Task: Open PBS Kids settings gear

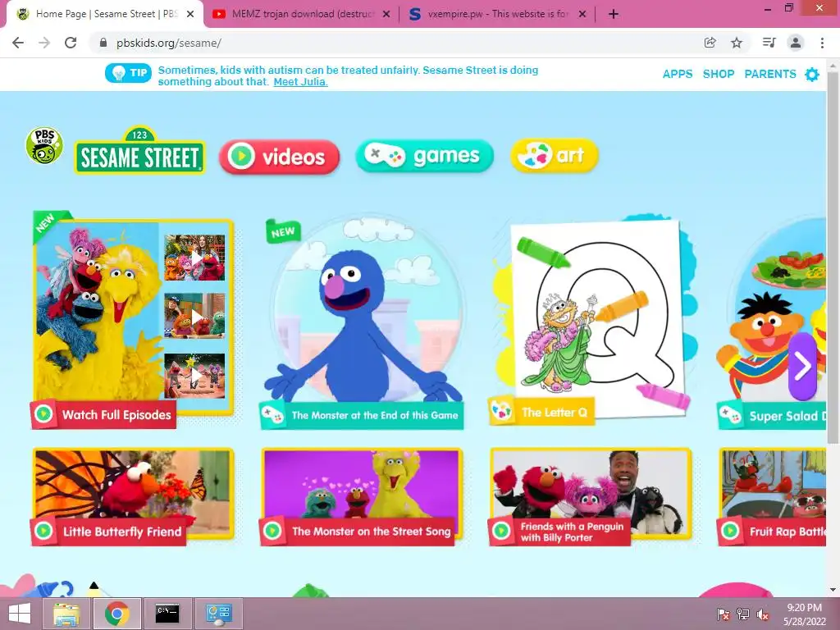Action: click(812, 75)
